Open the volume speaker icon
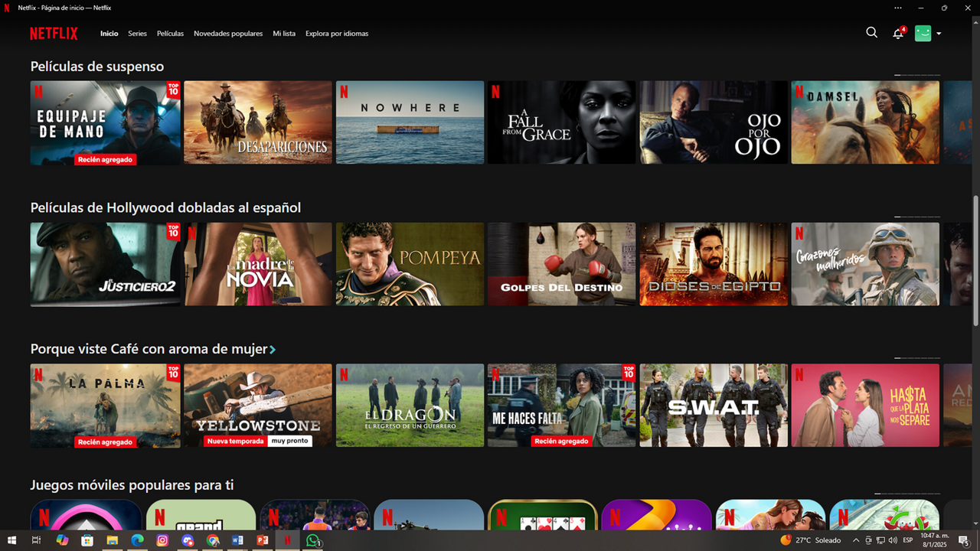980x551 pixels. [893, 540]
